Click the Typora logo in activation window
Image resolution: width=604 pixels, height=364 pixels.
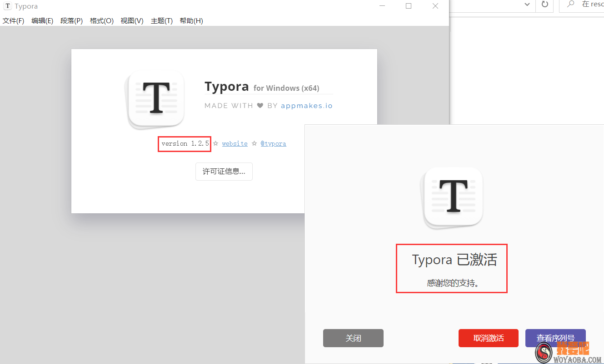(x=452, y=198)
